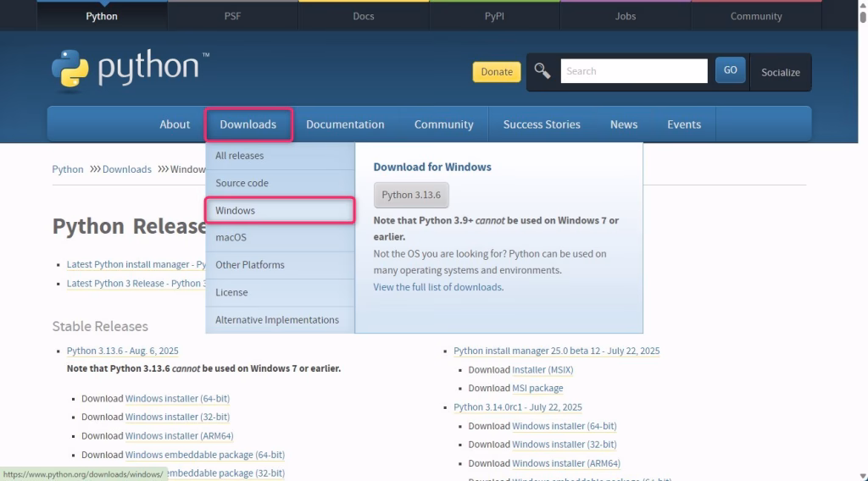
Task: Focus the Search input field
Action: point(634,71)
